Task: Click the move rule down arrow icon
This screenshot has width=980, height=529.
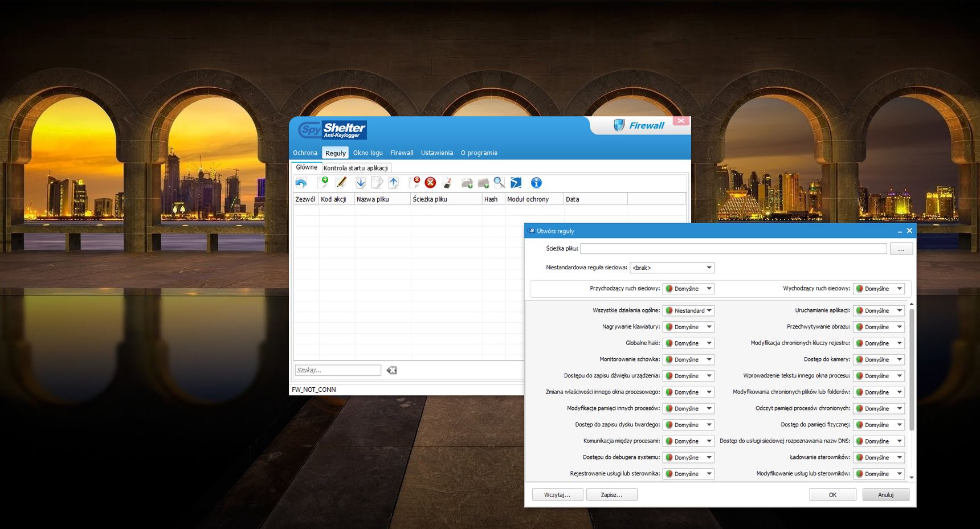Action: coord(361,182)
